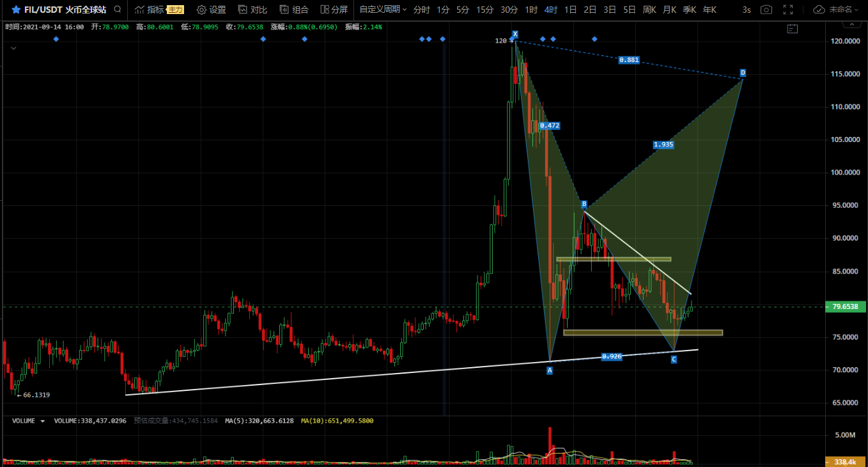Collapse using the up chevron above price axis

pos(850,24)
